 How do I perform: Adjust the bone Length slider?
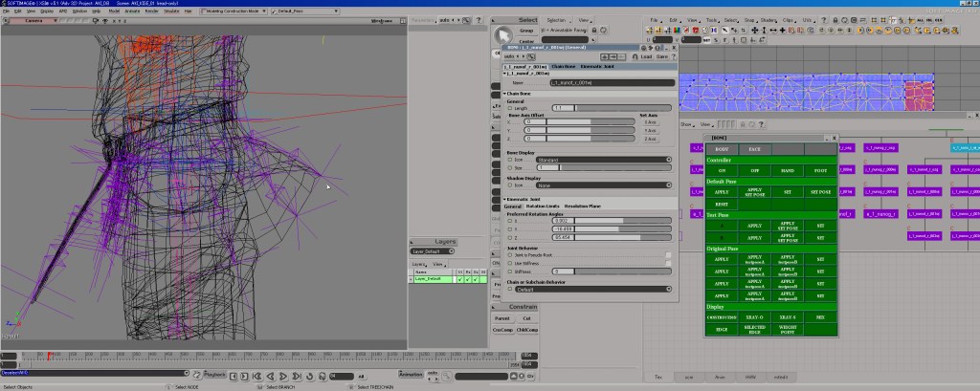point(622,108)
